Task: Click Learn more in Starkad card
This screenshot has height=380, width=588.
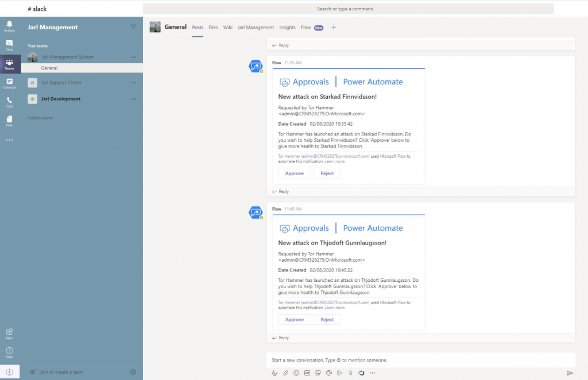Action: [x=335, y=161]
